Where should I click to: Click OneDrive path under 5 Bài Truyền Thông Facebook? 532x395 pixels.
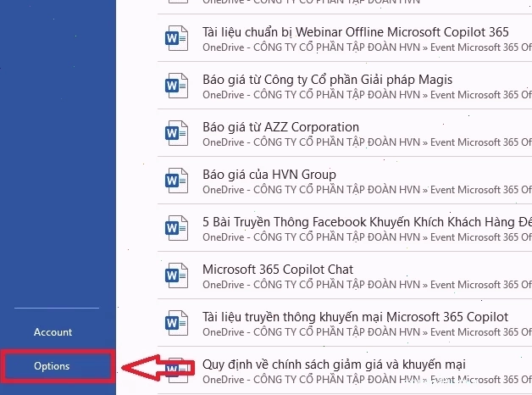(367, 237)
